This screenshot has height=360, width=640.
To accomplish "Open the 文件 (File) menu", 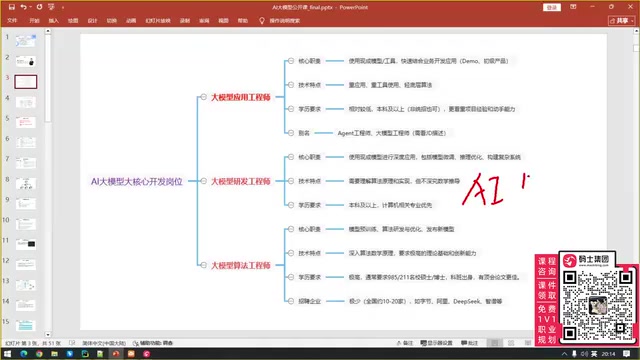I will [x=12, y=20].
